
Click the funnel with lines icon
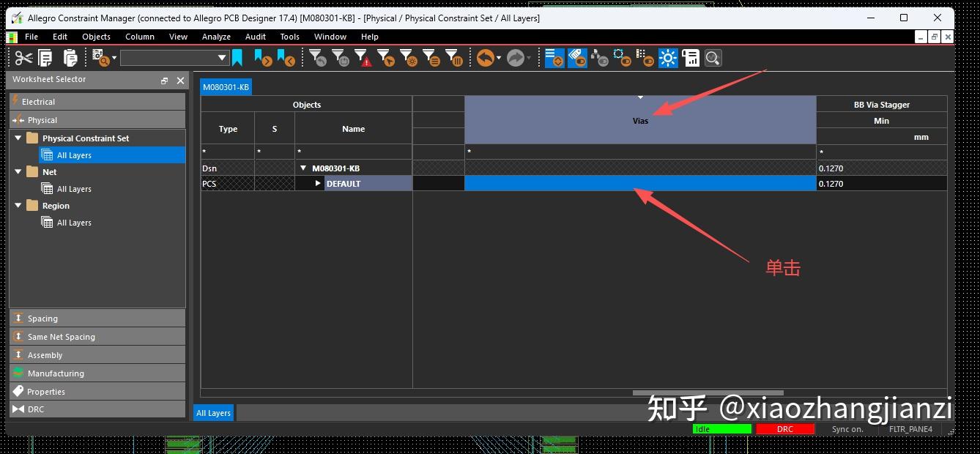click(431, 58)
